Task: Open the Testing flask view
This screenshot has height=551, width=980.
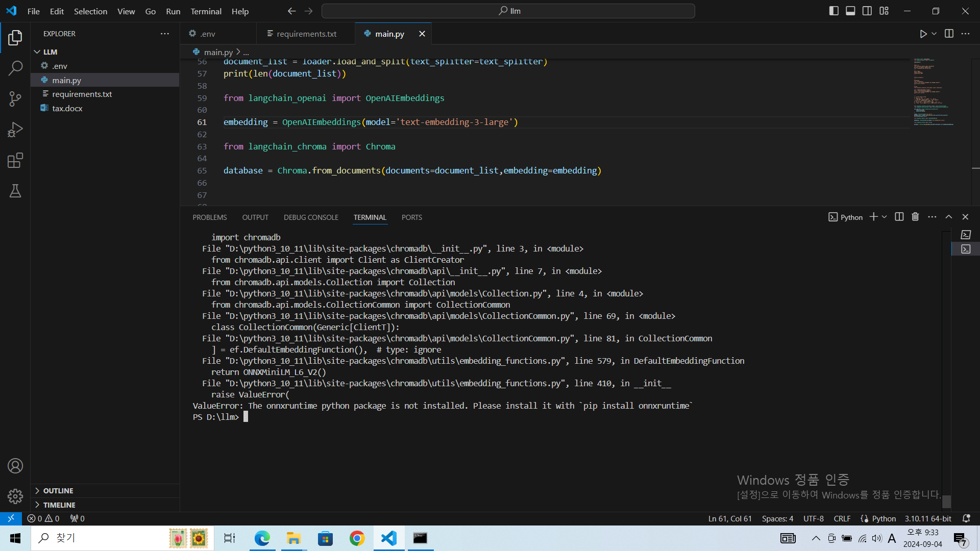Action: (x=15, y=191)
